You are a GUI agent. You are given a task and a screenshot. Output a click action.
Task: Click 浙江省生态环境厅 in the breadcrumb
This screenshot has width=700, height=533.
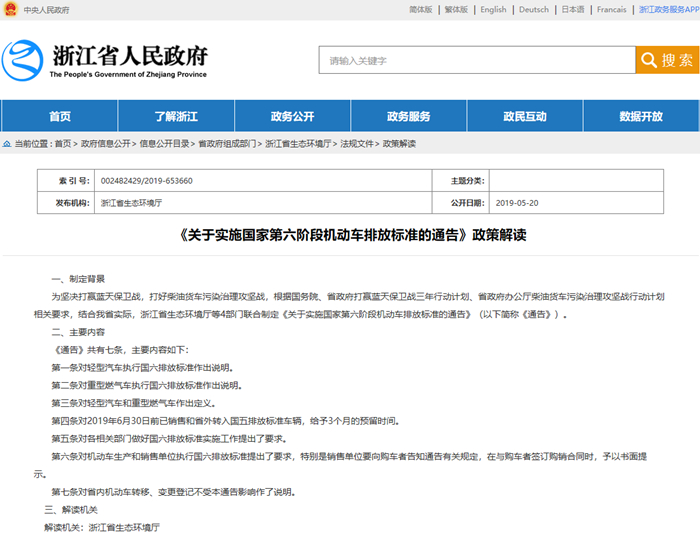point(299,144)
